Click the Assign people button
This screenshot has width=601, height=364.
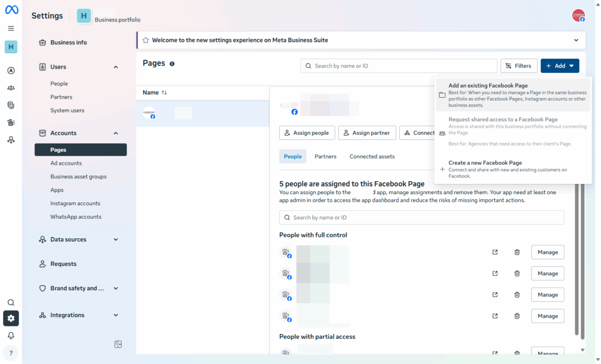tap(306, 133)
